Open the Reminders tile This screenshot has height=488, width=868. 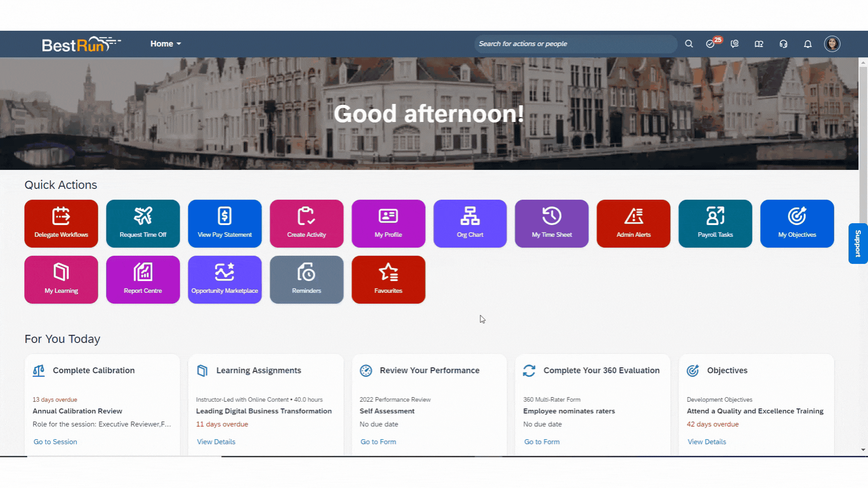pyautogui.click(x=307, y=280)
